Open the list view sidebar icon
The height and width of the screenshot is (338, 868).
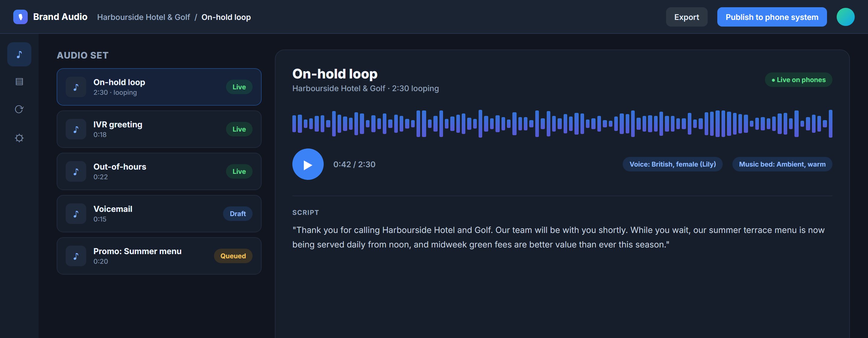coord(19,81)
